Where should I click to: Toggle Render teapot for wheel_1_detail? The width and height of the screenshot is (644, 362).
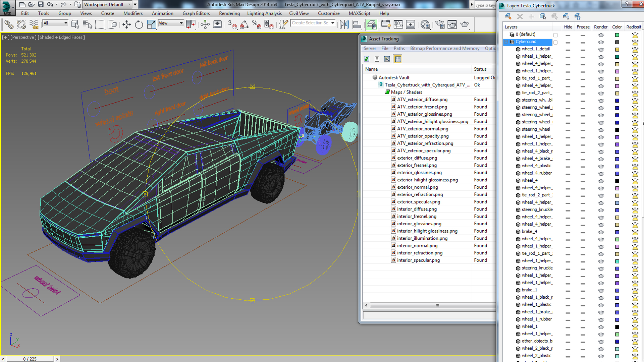pyautogui.click(x=601, y=50)
